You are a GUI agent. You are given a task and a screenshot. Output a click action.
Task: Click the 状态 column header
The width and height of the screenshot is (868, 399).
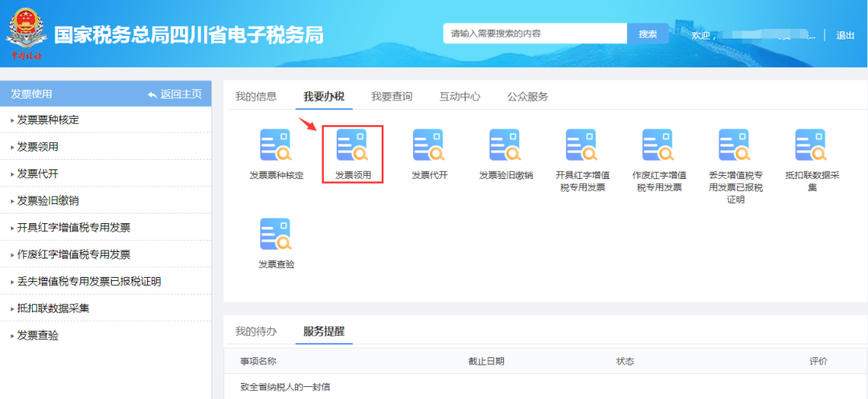625,361
